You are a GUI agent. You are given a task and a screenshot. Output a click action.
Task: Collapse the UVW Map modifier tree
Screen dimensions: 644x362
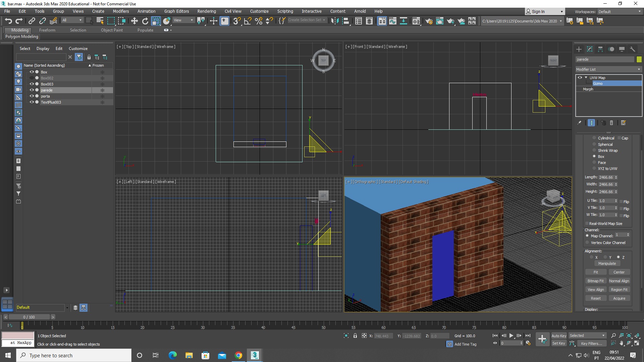586,78
